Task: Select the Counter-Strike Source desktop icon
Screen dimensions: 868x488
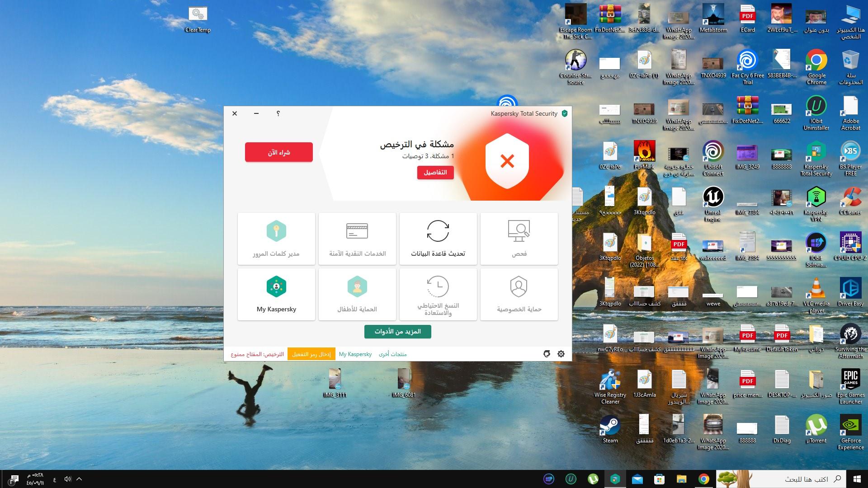Action: pyautogui.click(x=576, y=67)
